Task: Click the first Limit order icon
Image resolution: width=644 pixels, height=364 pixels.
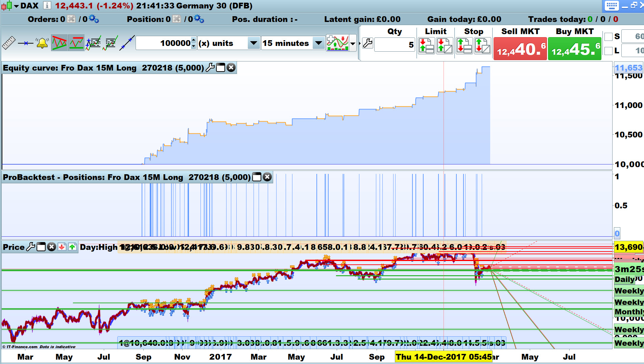Action: click(x=426, y=46)
